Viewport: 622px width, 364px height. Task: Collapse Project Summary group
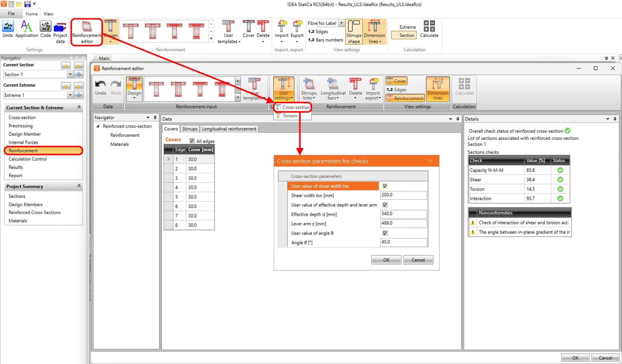point(79,186)
